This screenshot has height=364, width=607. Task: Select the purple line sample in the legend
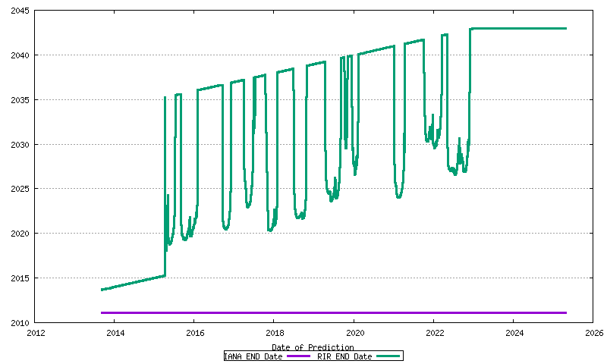pyautogui.click(x=298, y=356)
